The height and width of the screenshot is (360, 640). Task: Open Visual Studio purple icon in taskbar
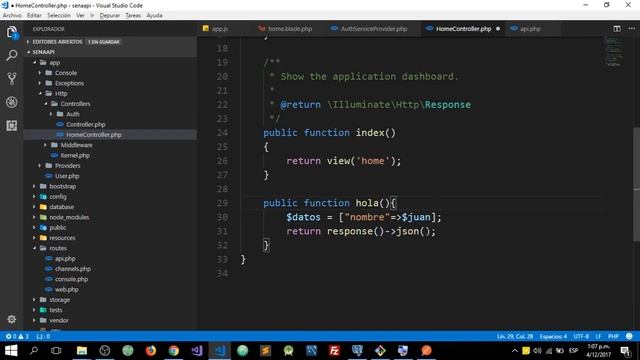[x=197, y=350]
